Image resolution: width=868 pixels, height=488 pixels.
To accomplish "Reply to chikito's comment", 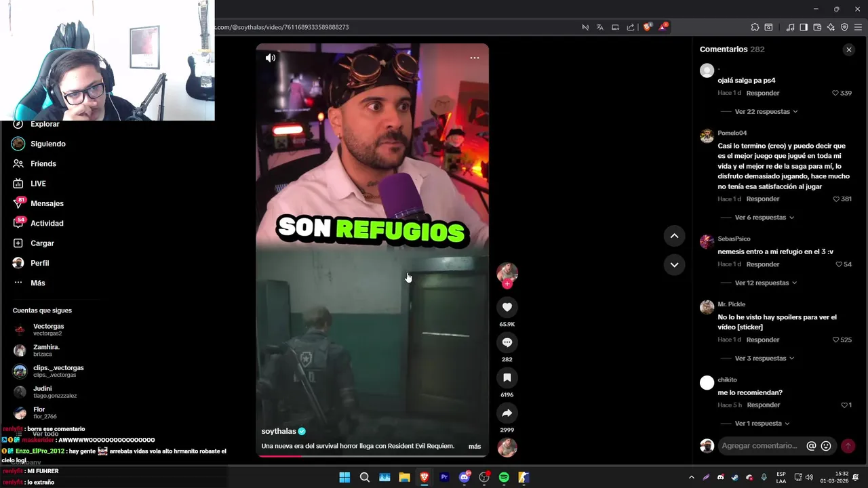I will coord(764,405).
